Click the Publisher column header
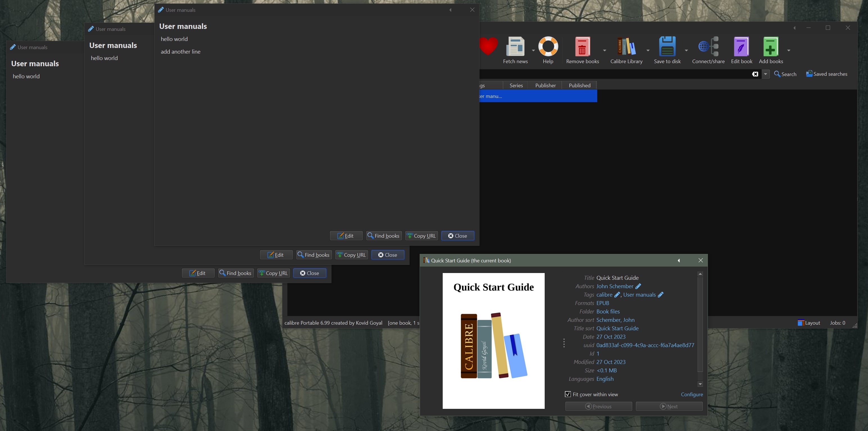The width and height of the screenshot is (868, 431). [545, 85]
